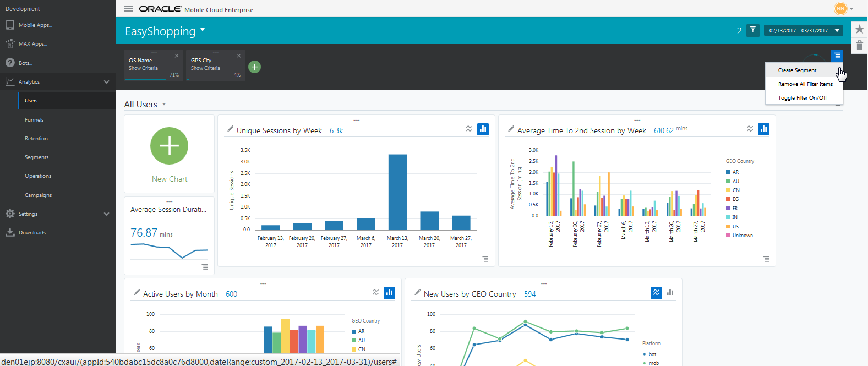Open the user avatar NN menu

(x=840, y=9)
